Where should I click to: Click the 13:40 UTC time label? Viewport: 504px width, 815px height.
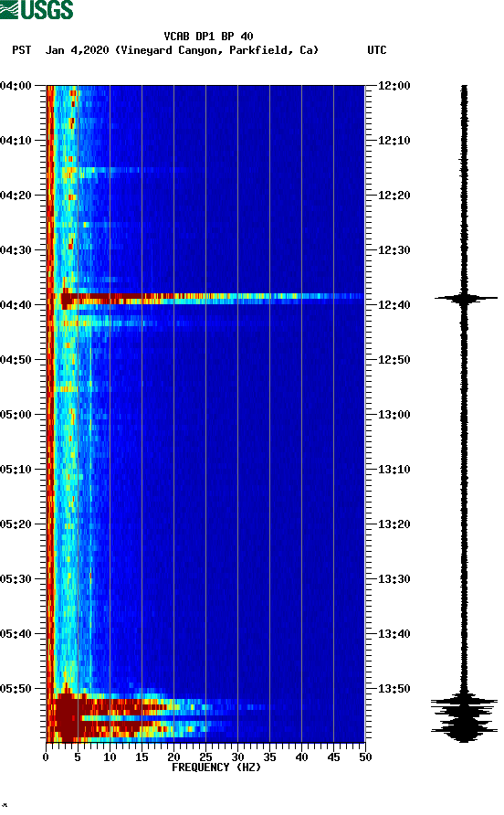pyautogui.click(x=394, y=633)
